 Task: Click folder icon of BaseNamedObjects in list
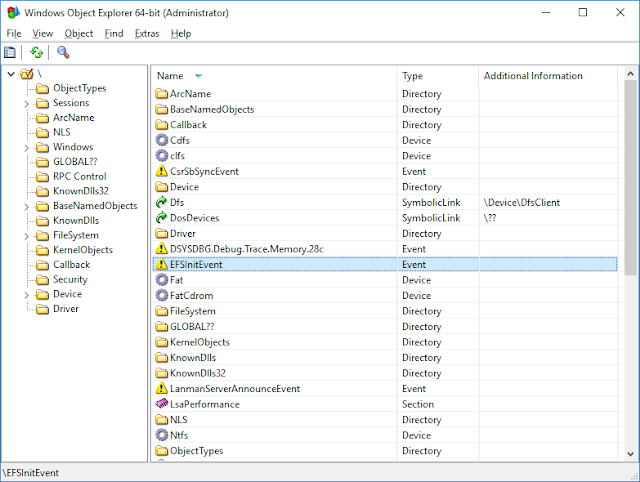162,109
